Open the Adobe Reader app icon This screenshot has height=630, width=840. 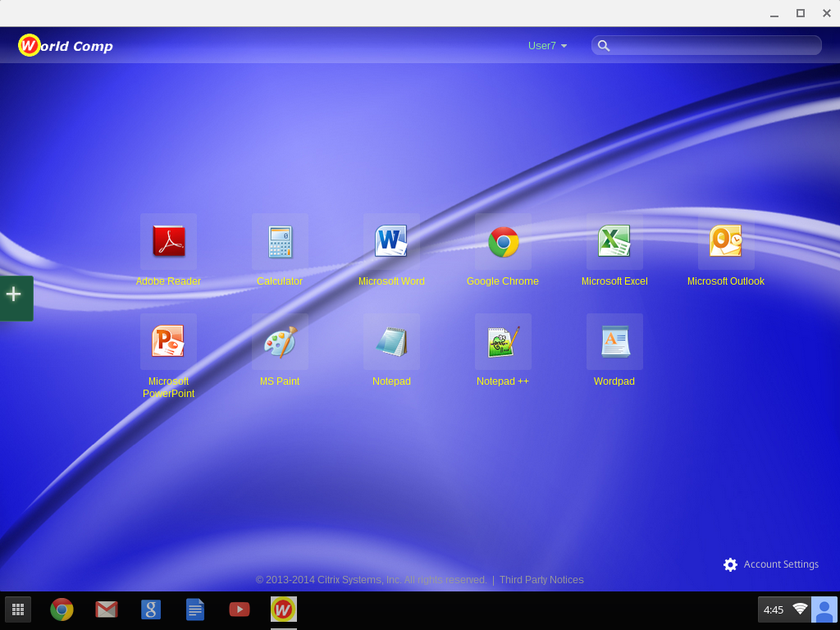pos(168,242)
